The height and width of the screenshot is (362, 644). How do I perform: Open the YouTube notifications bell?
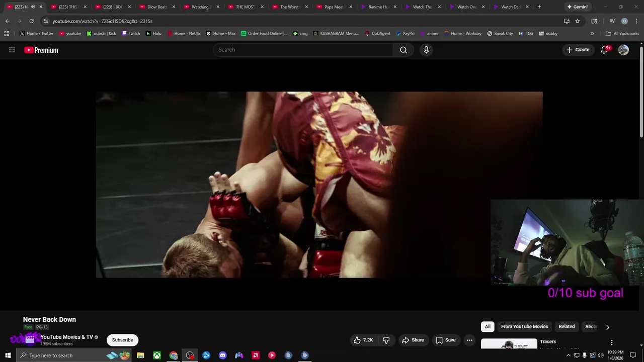click(604, 50)
